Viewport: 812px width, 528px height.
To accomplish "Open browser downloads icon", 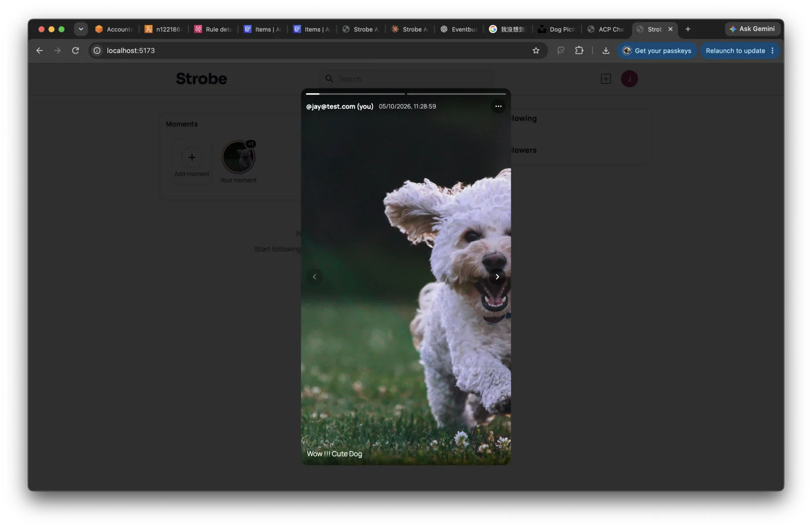I will (605, 51).
